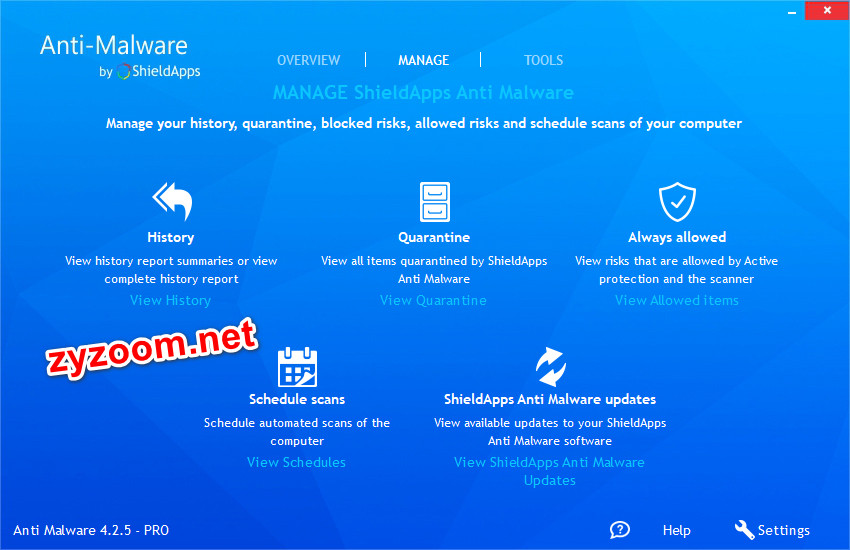Click the History heading
Viewport: 850px width, 550px height.
(x=170, y=237)
